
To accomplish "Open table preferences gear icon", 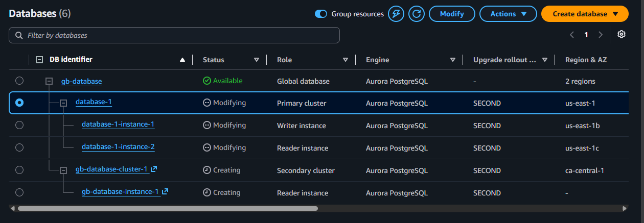I will (622, 34).
